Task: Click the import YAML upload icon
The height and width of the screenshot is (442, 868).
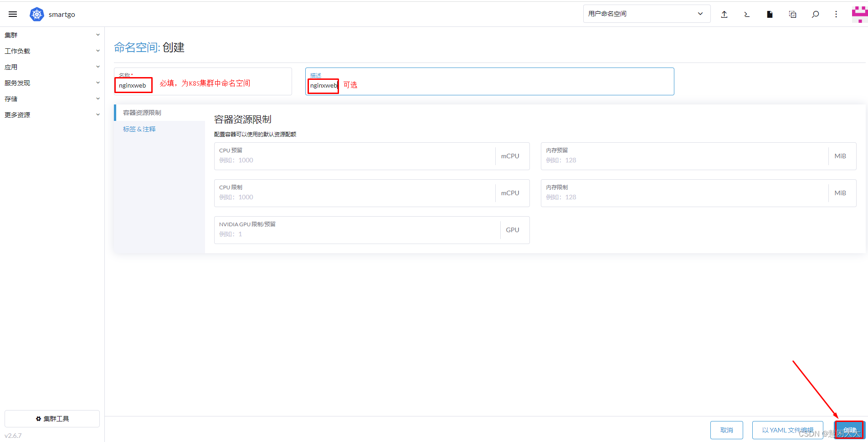Action: coord(724,14)
